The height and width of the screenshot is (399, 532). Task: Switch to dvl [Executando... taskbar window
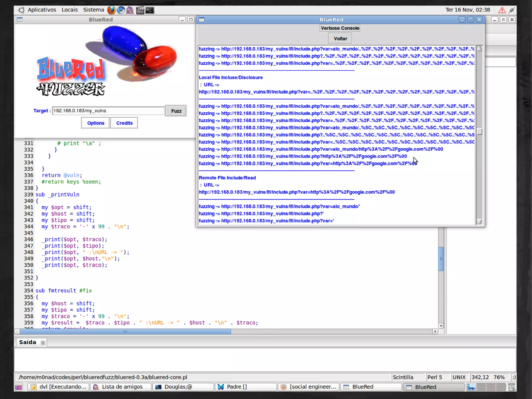point(58,387)
